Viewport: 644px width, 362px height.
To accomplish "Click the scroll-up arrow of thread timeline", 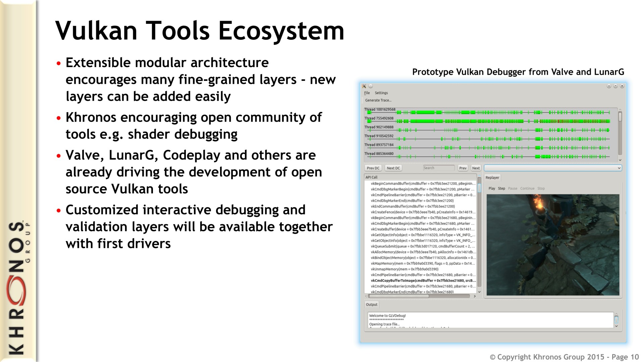I will click(x=620, y=110).
